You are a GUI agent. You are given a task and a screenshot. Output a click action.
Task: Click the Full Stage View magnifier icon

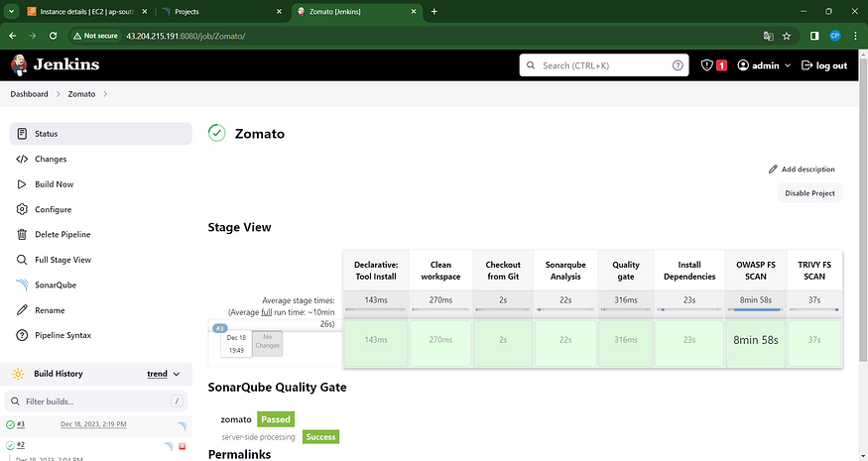22,260
